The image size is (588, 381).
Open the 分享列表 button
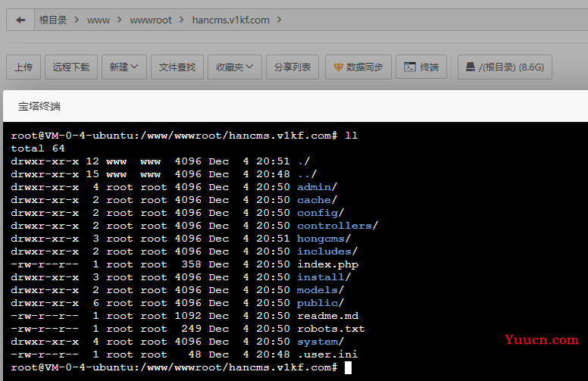tap(292, 67)
